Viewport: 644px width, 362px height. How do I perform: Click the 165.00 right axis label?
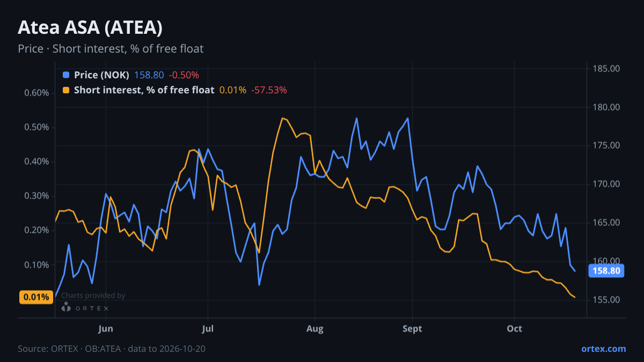[606, 223]
